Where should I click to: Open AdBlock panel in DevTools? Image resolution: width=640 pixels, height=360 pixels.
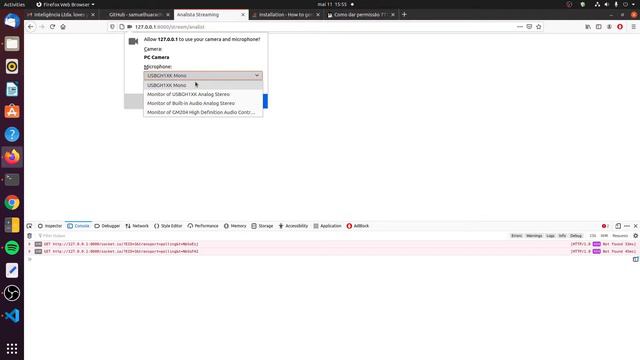click(x=358, y=226)
